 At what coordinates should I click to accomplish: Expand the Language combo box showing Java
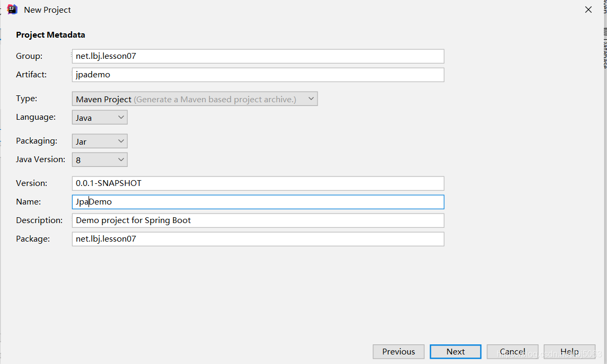[x=100, y=118]
